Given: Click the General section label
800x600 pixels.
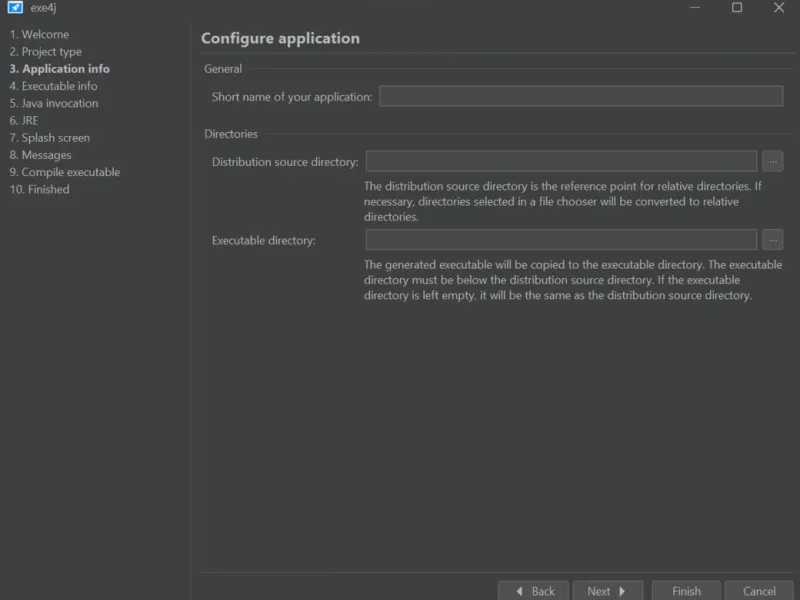Looking at the screenshot, I should [x=223, y=69].
